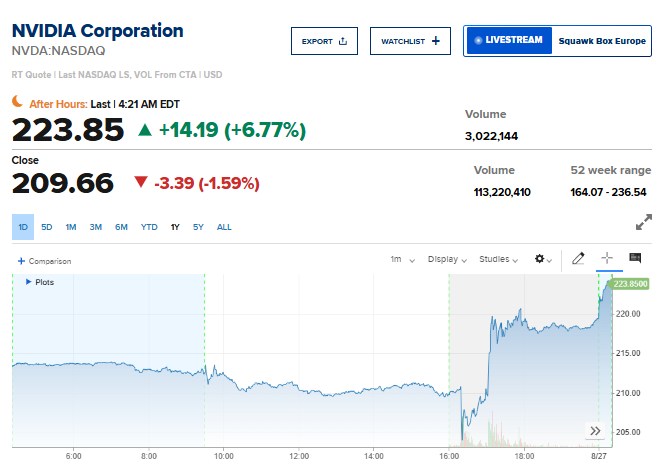Switch to the 5D range tab
This screenshot has height=467, width=662.
46,227
